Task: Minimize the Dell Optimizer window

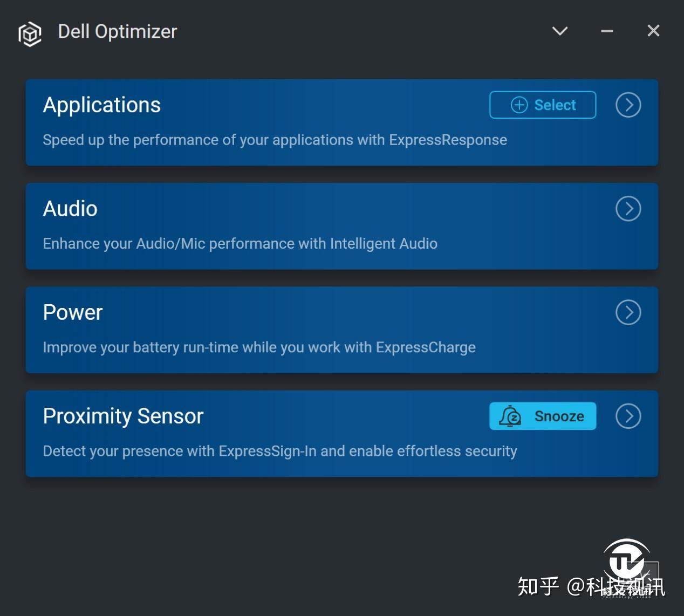Action: pyautogui.click(x=607, y=31)
